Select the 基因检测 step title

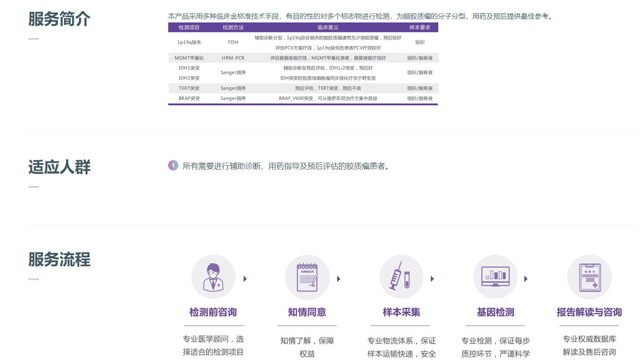495,312
